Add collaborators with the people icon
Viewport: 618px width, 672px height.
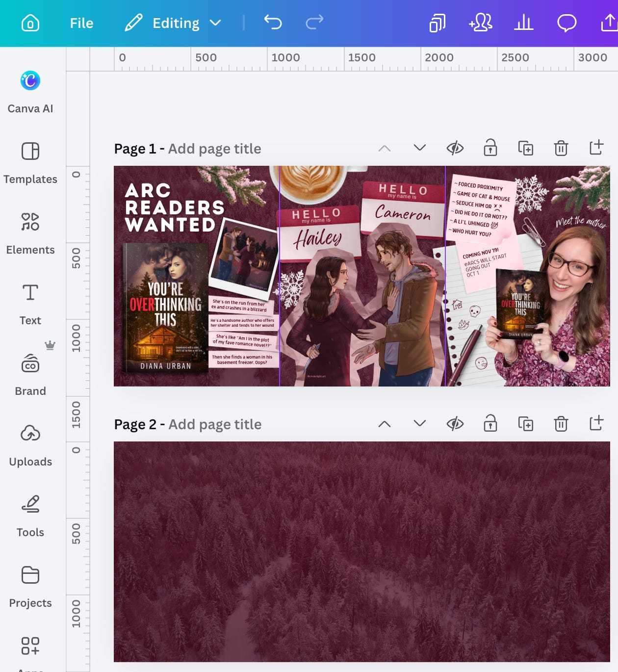[x=481, y=23]
